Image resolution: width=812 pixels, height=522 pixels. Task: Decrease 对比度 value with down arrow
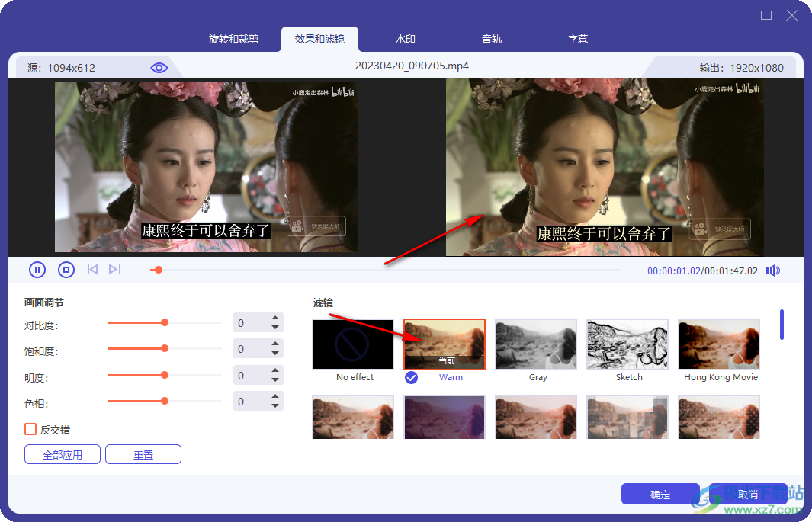(x=275, y=328)
